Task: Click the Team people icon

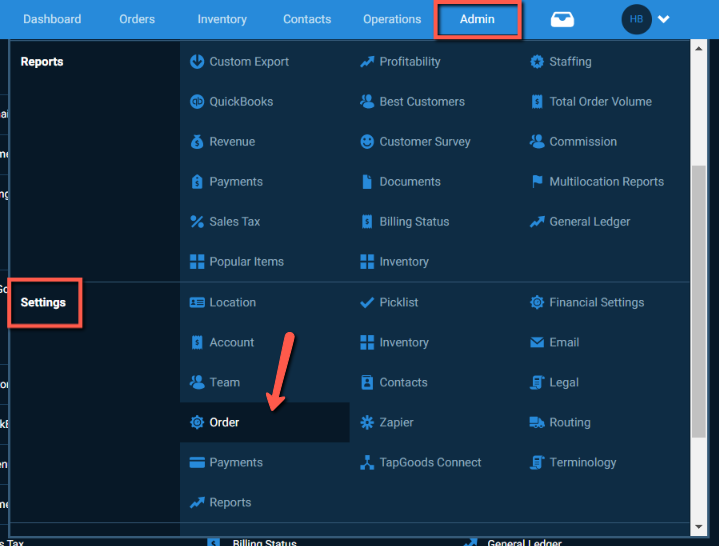Action: (x=197, y=382)
